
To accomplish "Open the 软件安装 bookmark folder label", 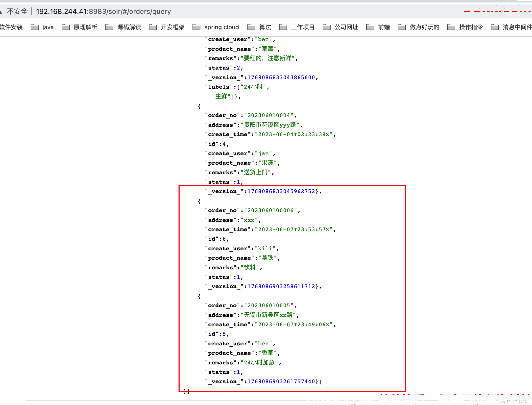I will point(11,27).
